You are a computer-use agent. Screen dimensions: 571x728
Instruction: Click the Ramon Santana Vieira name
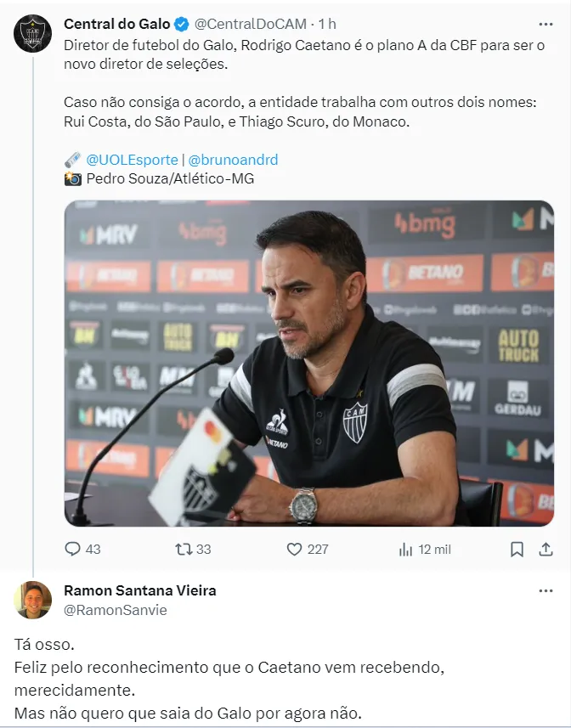point(139,590)
